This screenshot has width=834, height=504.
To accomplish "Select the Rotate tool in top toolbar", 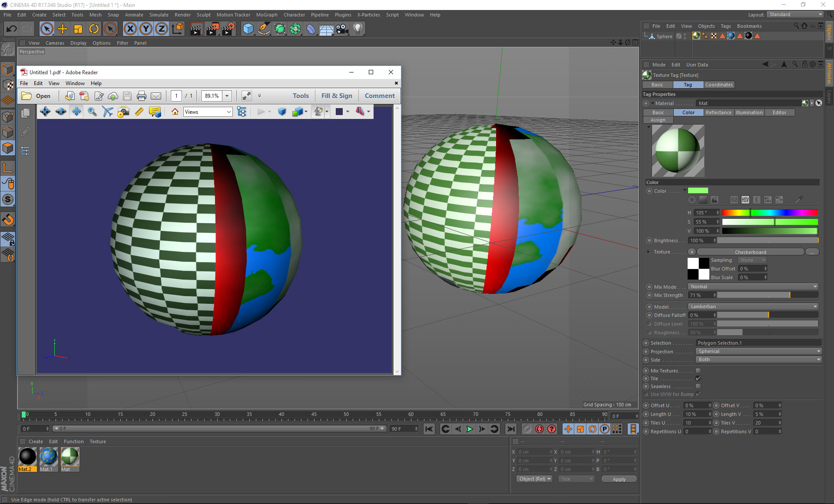I will coord(94,29).
